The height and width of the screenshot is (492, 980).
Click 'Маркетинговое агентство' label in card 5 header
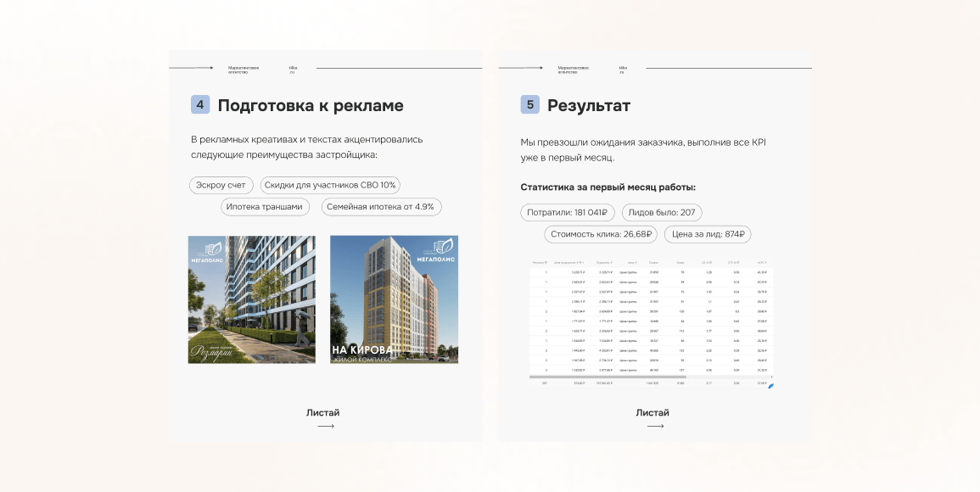click(574, 70)
